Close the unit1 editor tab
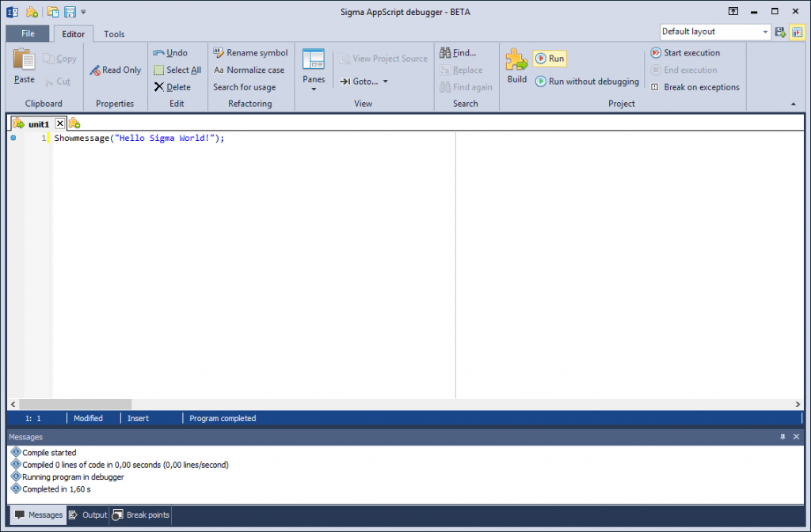 coord(60,123)
